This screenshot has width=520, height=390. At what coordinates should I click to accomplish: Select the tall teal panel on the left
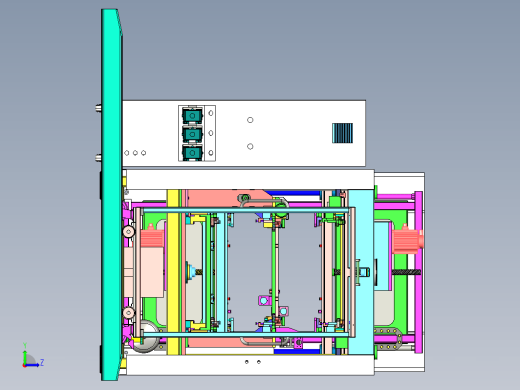click(x=112, y=195)
